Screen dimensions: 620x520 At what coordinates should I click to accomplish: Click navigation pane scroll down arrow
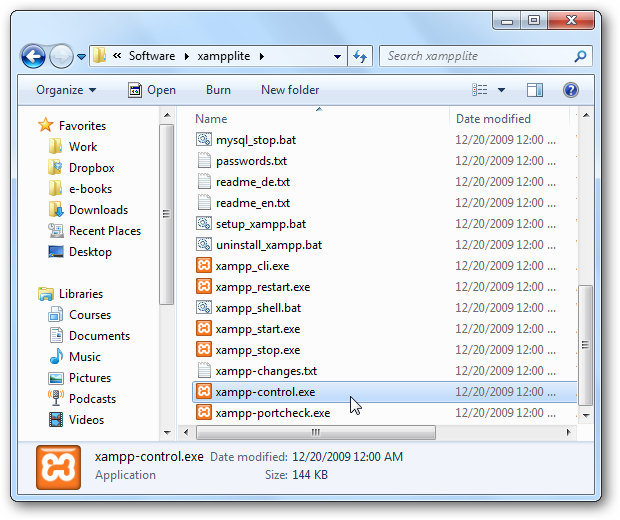point(167,433)
